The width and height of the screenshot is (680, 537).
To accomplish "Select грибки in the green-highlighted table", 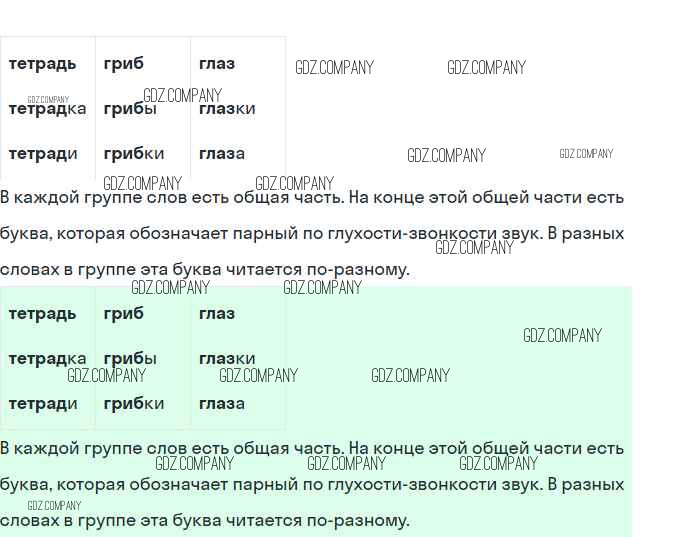I will (134, 404).
